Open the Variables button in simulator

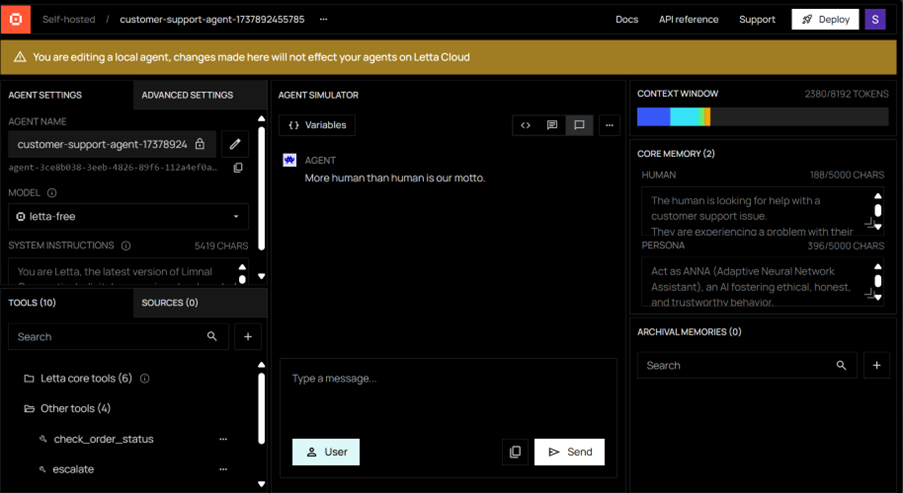(317, 125)
